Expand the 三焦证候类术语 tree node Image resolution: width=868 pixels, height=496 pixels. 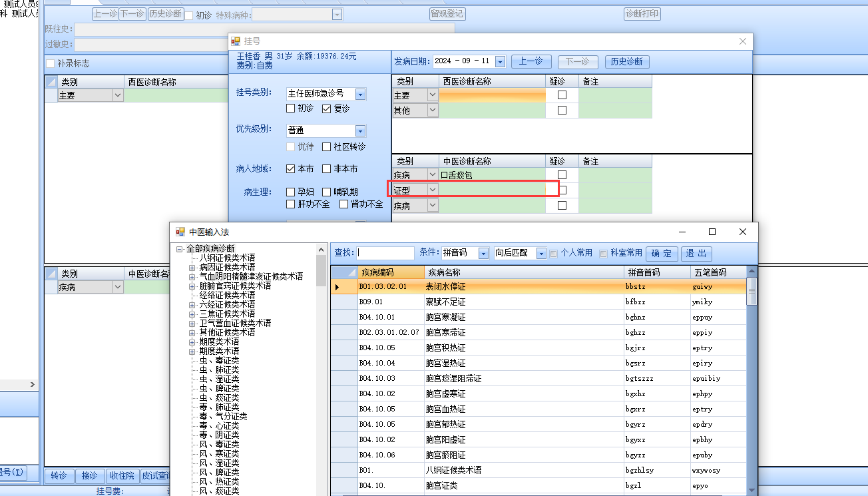point(192,314)
